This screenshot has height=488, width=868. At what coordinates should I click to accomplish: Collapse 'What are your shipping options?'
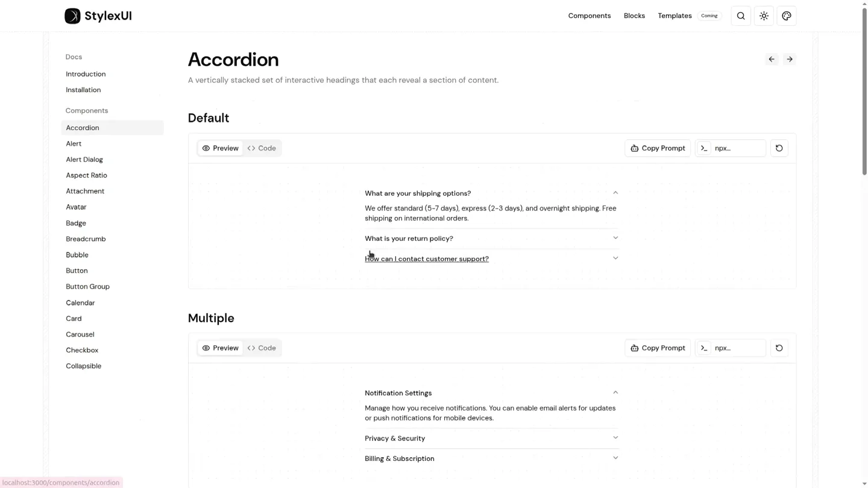point(492,193)
